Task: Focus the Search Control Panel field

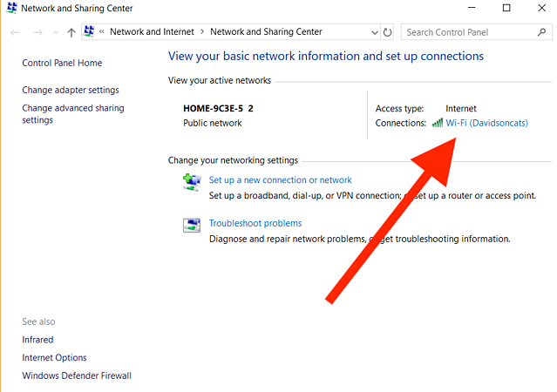Action: pyautogui.click(x=466, y=32)
